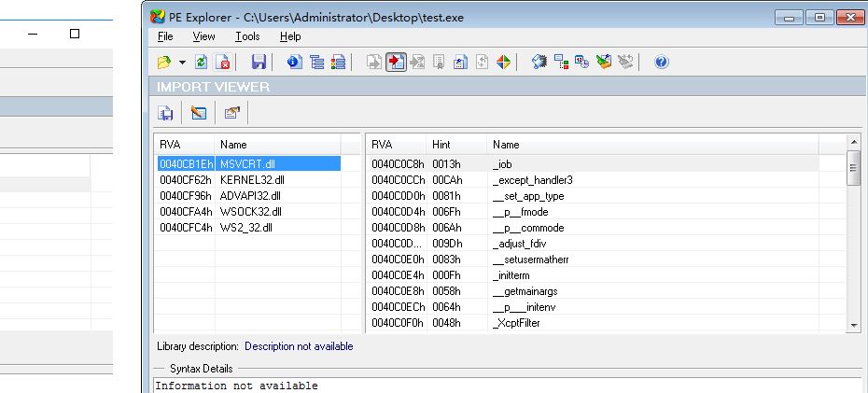
Task: Click the properties card icon
Action: coord(232,113)
